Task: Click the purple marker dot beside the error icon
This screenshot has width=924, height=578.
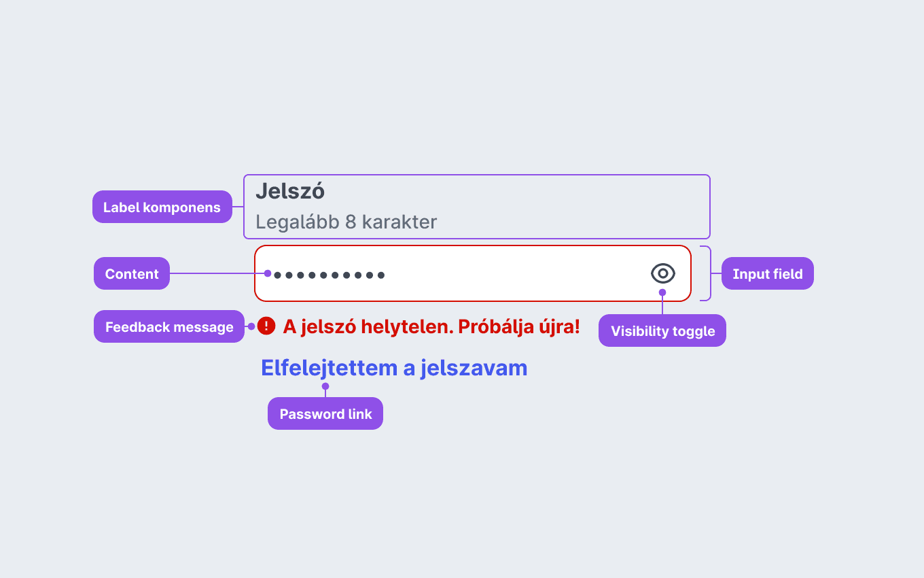Action: 251,326
